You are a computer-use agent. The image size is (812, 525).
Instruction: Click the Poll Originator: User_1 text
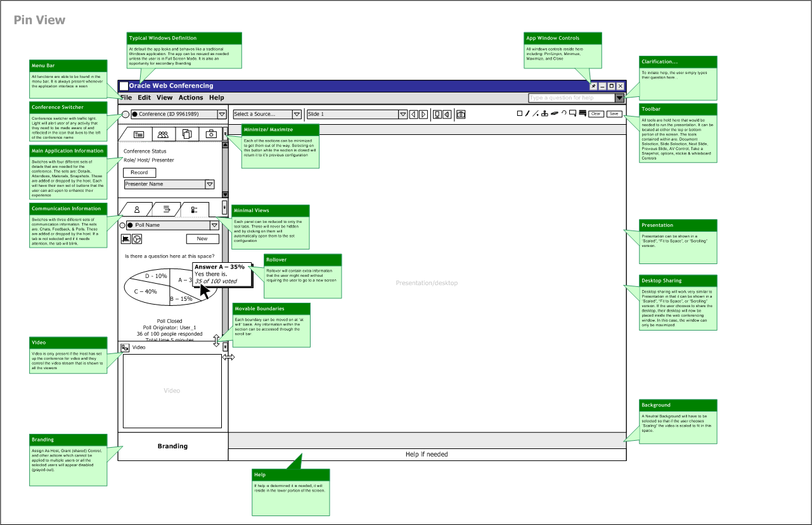tap(170, 327)
